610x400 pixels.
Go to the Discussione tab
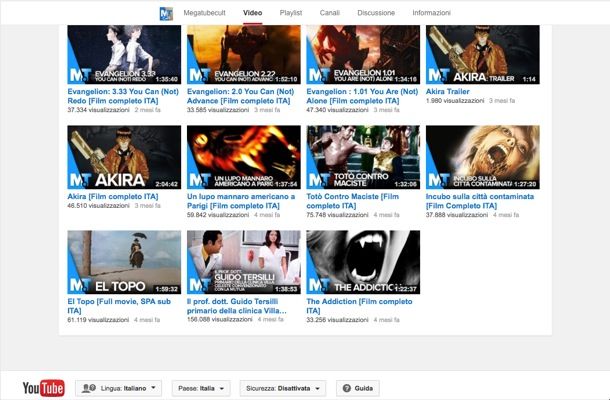coord(376,13)
